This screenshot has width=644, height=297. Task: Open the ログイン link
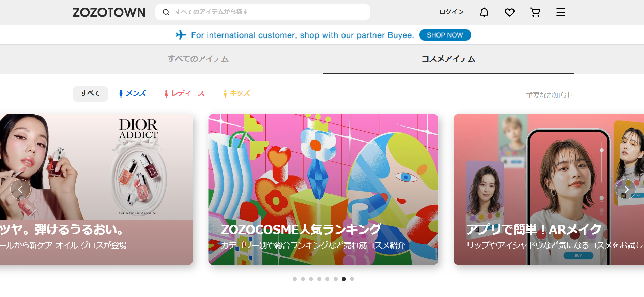pyautogui.click(x=451, y=12)
